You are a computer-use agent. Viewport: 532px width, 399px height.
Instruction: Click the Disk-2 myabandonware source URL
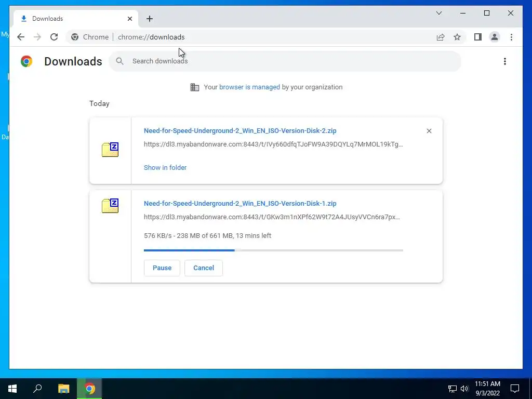pyautogui.click(x=273, y=144)
